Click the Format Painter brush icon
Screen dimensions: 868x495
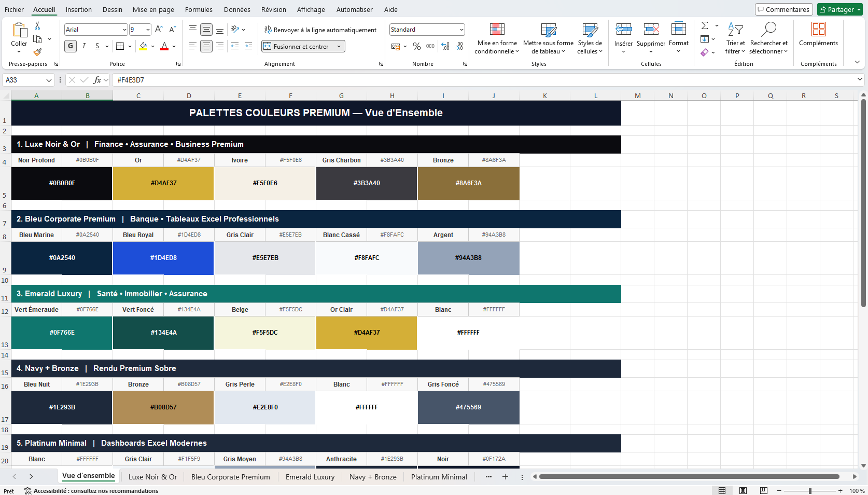coord(37,52)
